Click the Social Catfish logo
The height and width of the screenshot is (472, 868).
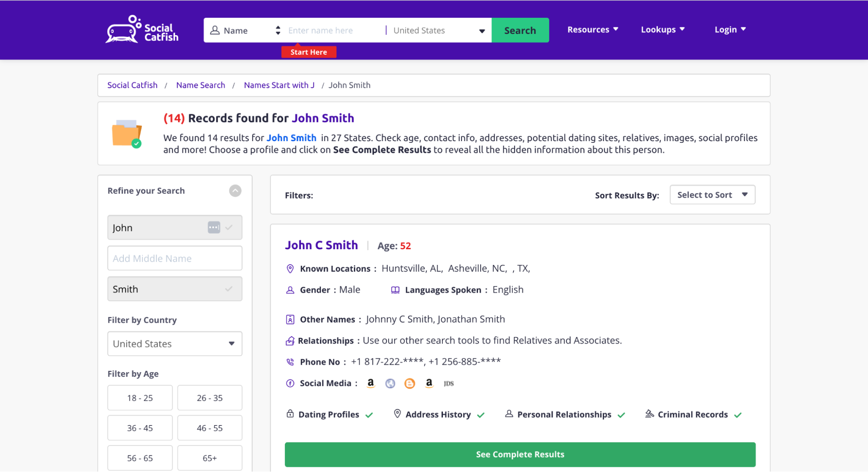tap(142, 30)
